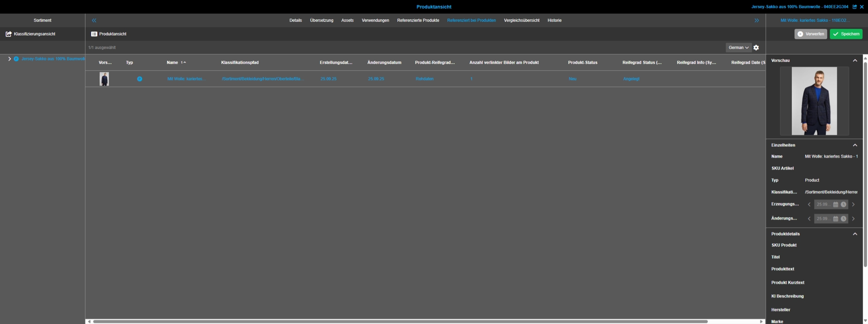Viewport: 868px width, 324px height.
Task: Click the Produktansicht view button
Action: (109, 34)
